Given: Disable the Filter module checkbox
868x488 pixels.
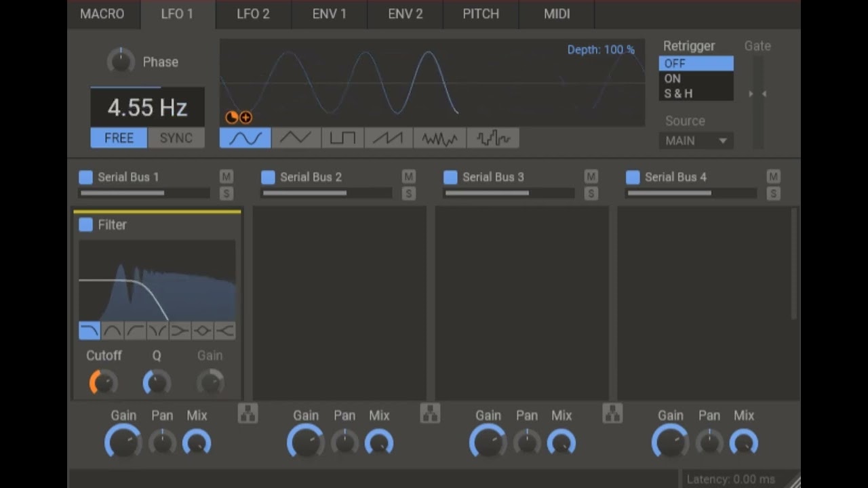Looking at the screenshot, I should (85, 224).
